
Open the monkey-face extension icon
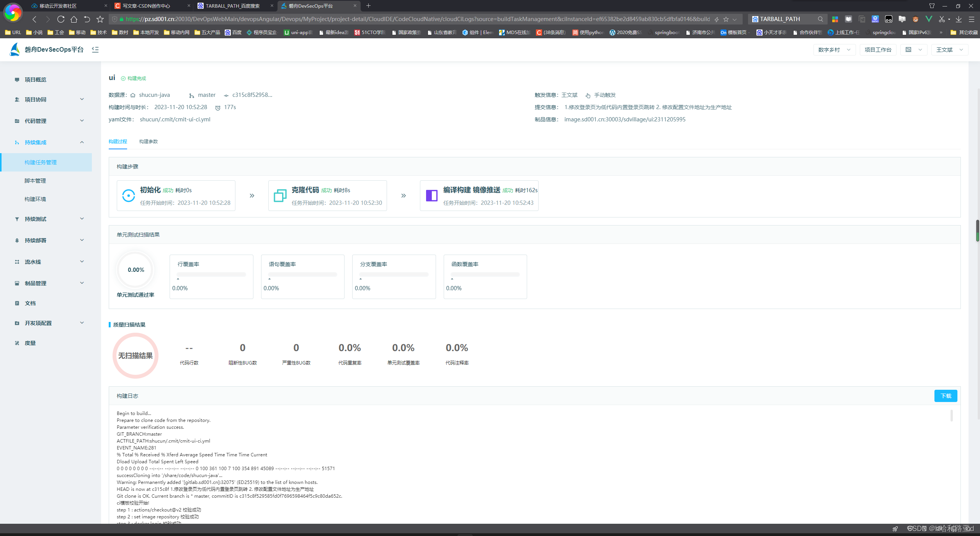[915, 19]
